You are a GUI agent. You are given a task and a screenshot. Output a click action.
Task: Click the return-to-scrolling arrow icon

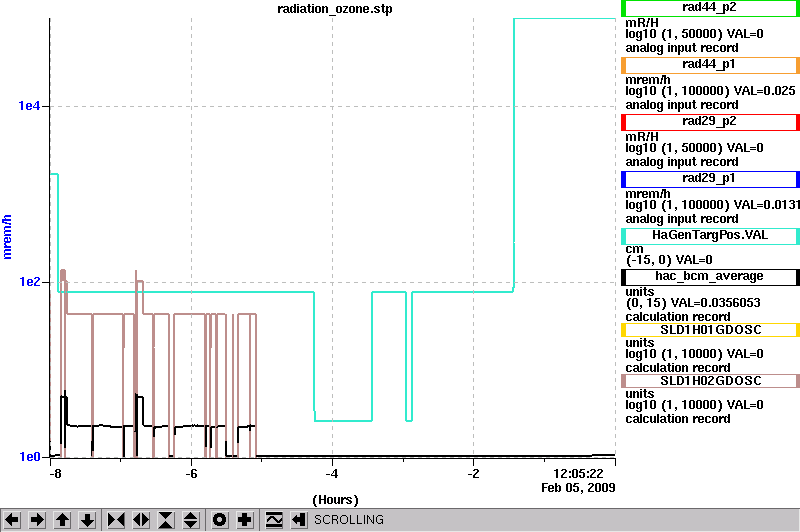click(x=299, y=520)
